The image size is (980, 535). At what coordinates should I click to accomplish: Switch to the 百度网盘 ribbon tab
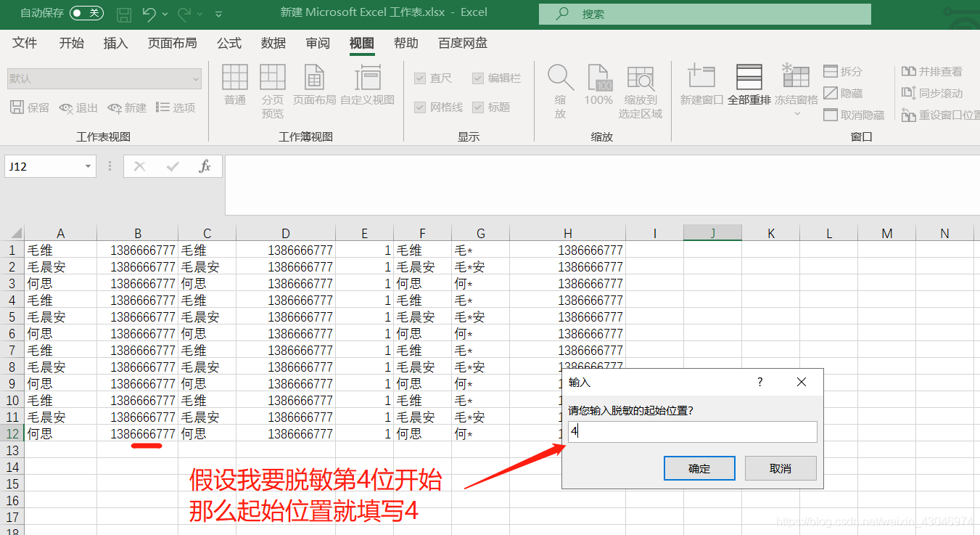point(462,44)
